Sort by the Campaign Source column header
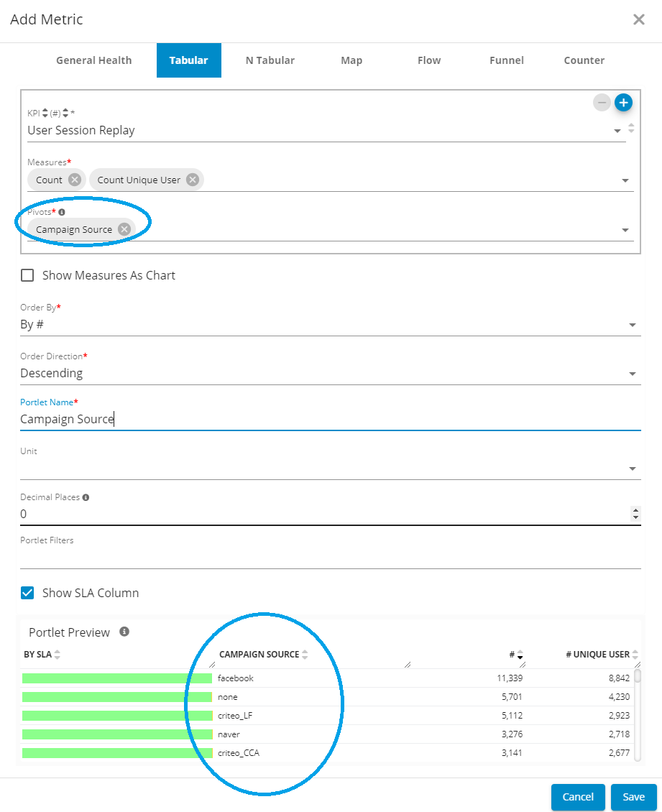Viewport: 662px width, 812px height. [x=259, y=655]
